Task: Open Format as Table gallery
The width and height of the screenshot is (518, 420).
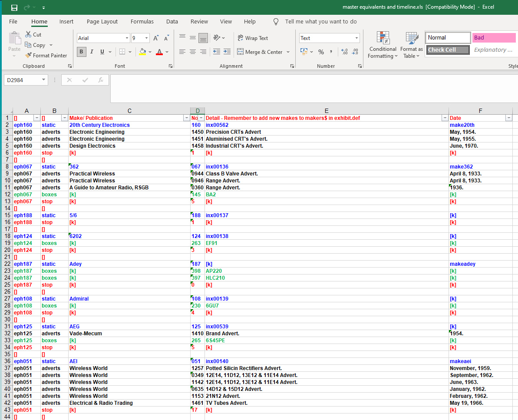Action: (x=412, y=45)
